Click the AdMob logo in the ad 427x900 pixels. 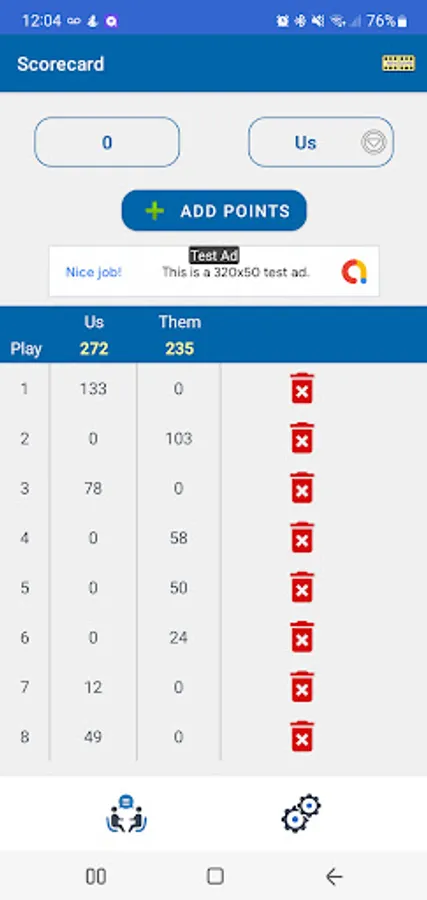pyautogui.click(x=354, y=271)
